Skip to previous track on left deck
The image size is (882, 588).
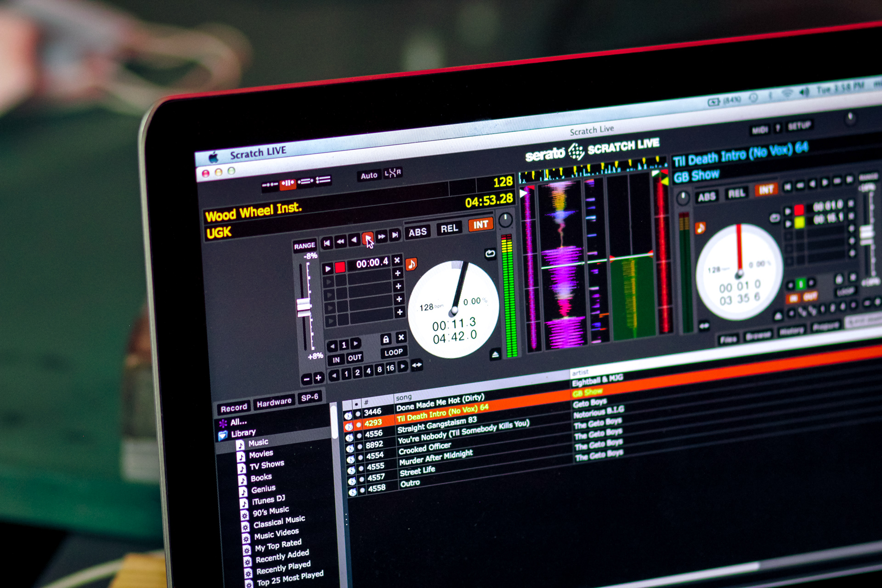click(327, 243)
